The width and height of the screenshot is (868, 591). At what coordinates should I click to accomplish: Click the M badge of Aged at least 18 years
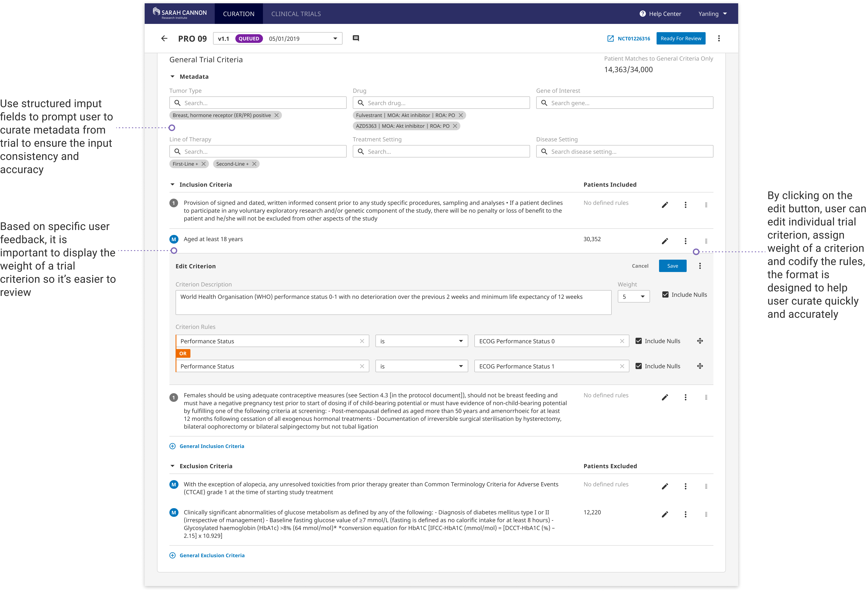coord(174,239)
